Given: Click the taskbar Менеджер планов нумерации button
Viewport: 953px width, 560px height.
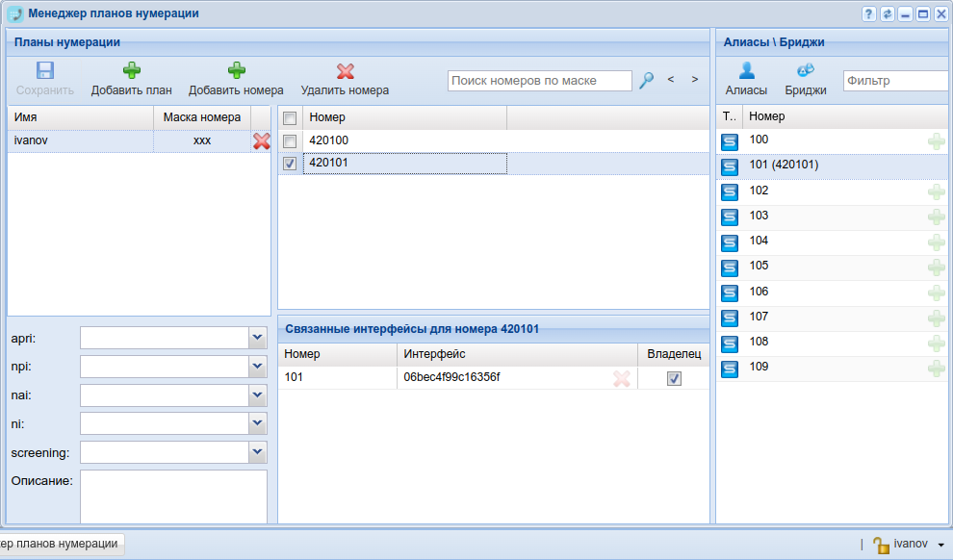Looking at the screenshot, I should 62,544.
